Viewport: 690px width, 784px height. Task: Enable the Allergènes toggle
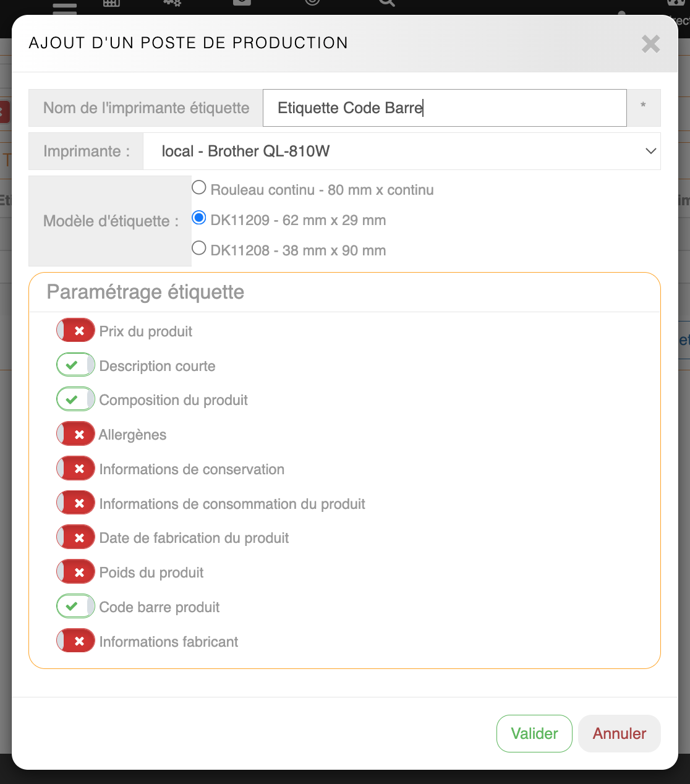pyautogui.click(x=75, y=435)
